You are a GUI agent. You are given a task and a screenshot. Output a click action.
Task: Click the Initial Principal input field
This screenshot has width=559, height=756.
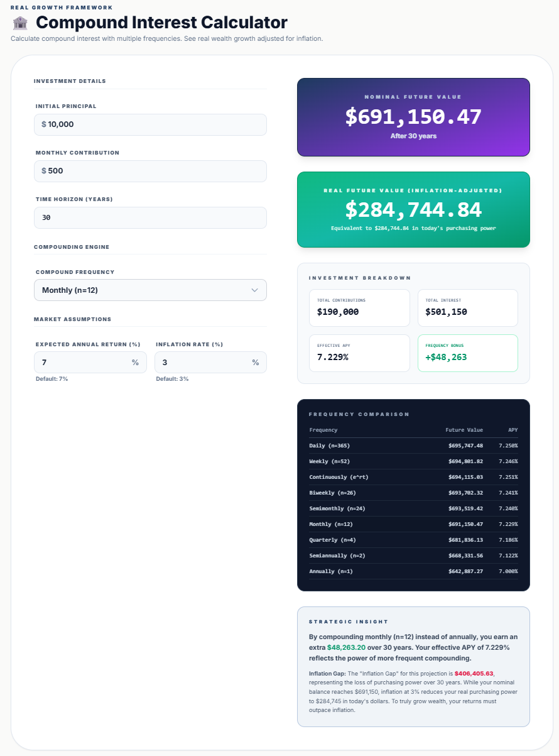pyautogui.click(x=150, y=124)
